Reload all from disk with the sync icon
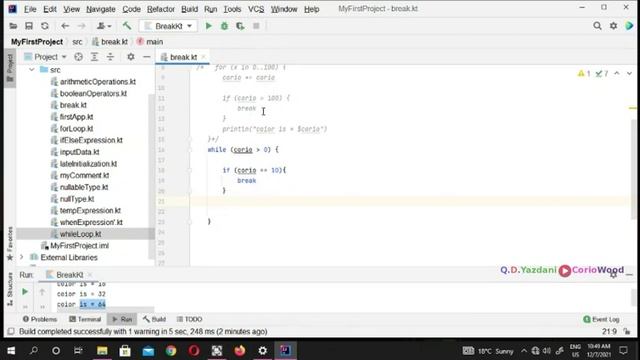The width and height of the screenshot is (640, 360). point(44,26)
